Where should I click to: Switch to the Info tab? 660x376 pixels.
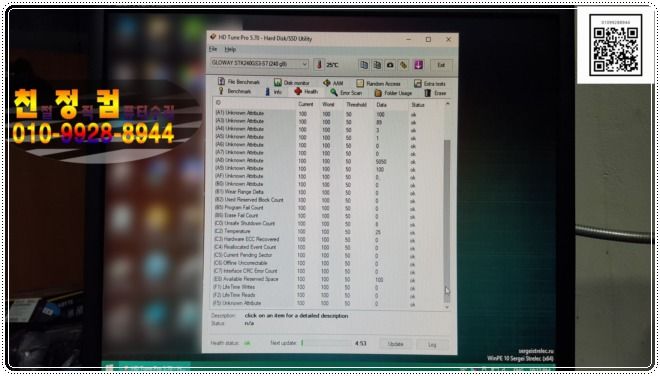[x=274, y=92]
